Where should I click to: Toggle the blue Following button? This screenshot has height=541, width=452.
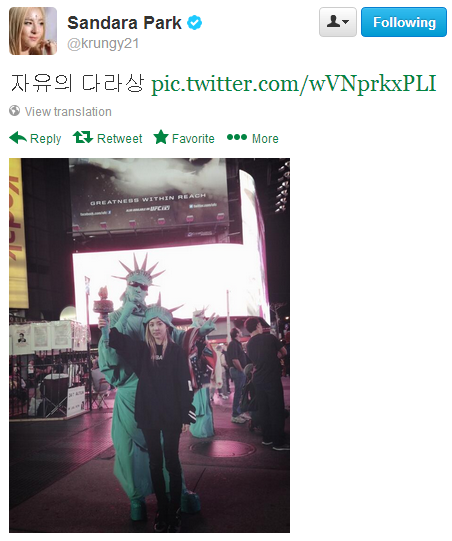coord(404,22)
